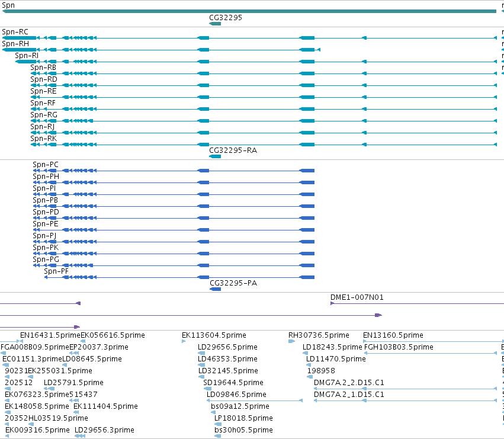Click the Spn-PD protein label

click(x=46, y=212)
